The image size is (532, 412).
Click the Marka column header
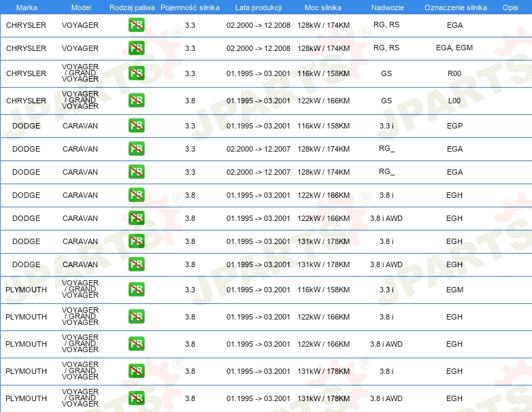[x=27, y=7]
